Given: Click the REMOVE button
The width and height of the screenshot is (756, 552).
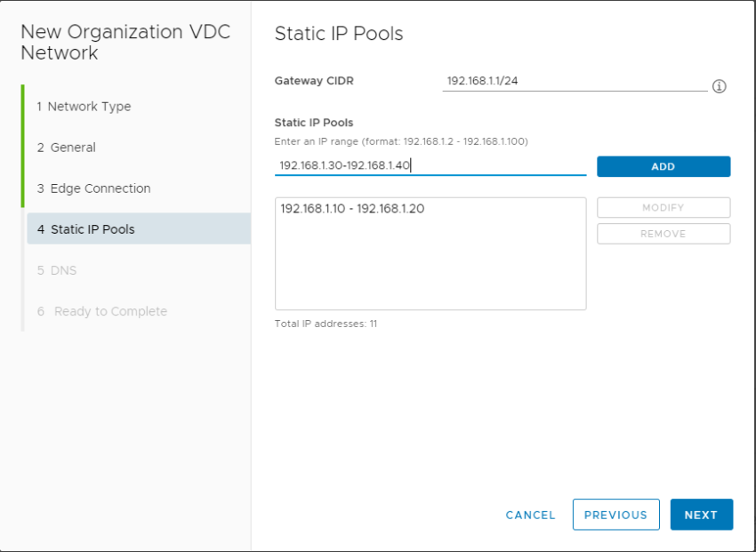Looking at the screenshot, I should [x=663, y=233].
